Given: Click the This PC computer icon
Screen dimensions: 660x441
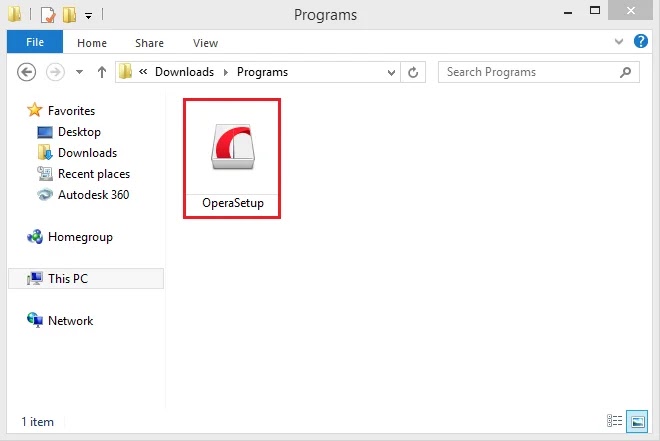Looking at the screenshot, I should coord(35,278).
